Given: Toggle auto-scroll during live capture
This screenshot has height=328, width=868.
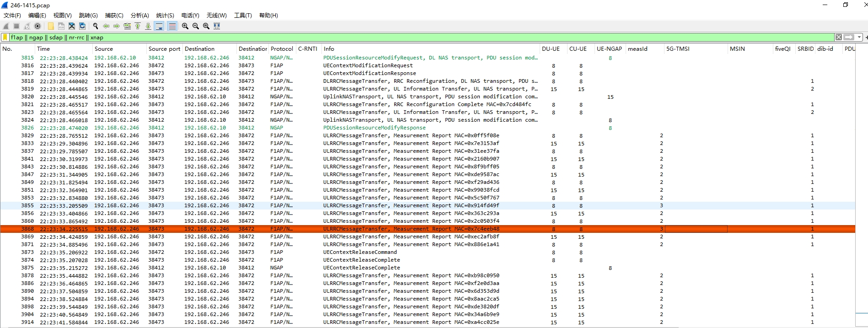Looking at the screenshot, I should (159, 26).
